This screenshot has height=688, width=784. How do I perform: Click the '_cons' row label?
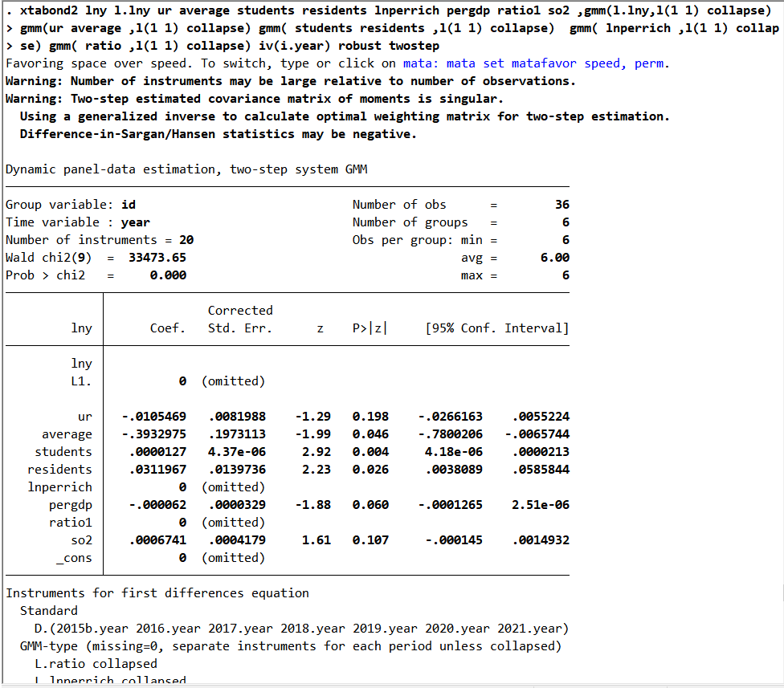(x=74, y=558)
